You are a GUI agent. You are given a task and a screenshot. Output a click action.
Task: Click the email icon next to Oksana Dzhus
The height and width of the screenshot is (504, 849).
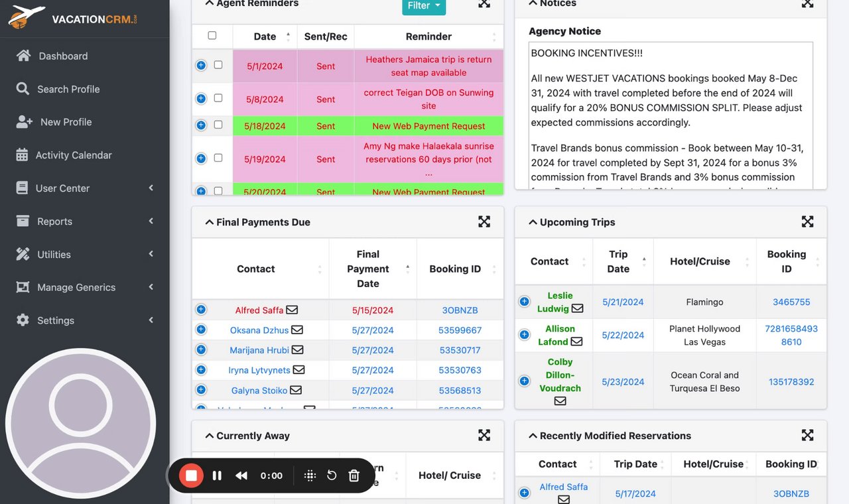pos(297,330)
